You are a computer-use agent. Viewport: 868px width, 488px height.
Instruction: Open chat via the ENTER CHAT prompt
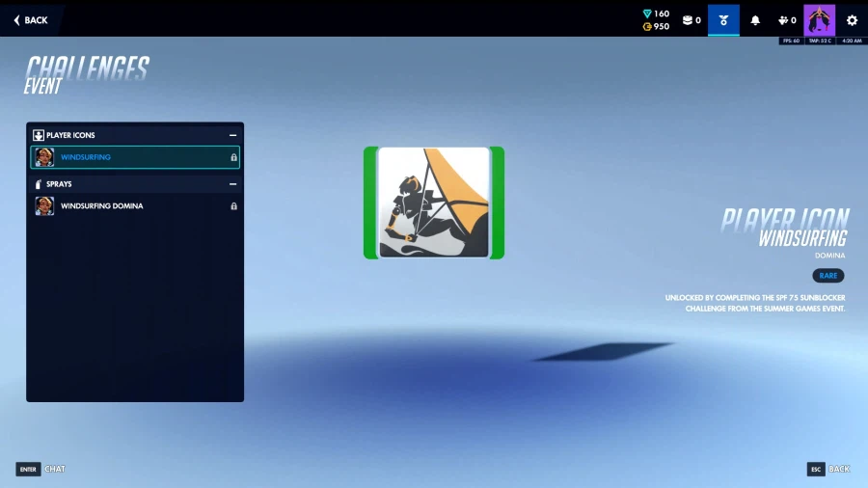tap(41, 469)
